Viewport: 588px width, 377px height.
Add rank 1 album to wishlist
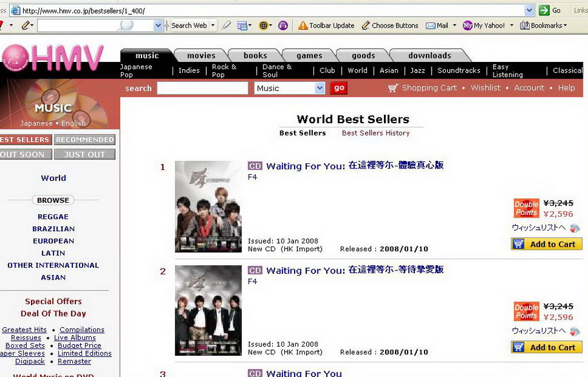(x=545, y=227)
